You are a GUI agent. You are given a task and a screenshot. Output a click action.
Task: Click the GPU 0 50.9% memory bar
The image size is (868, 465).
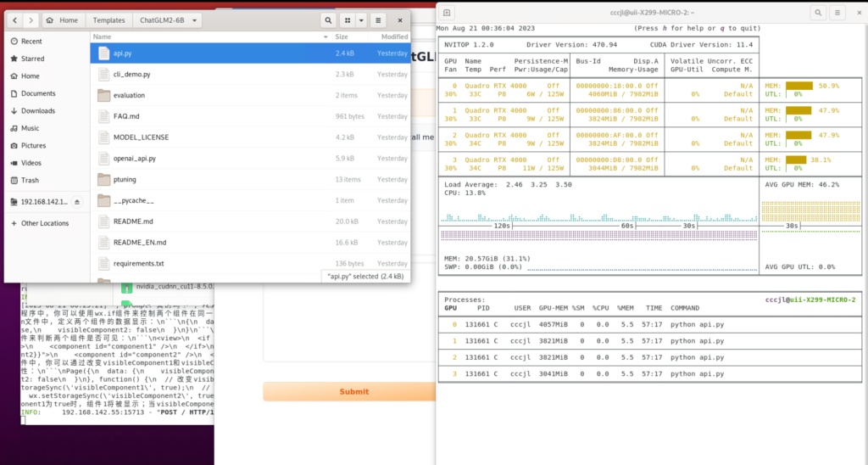point(798,86)
